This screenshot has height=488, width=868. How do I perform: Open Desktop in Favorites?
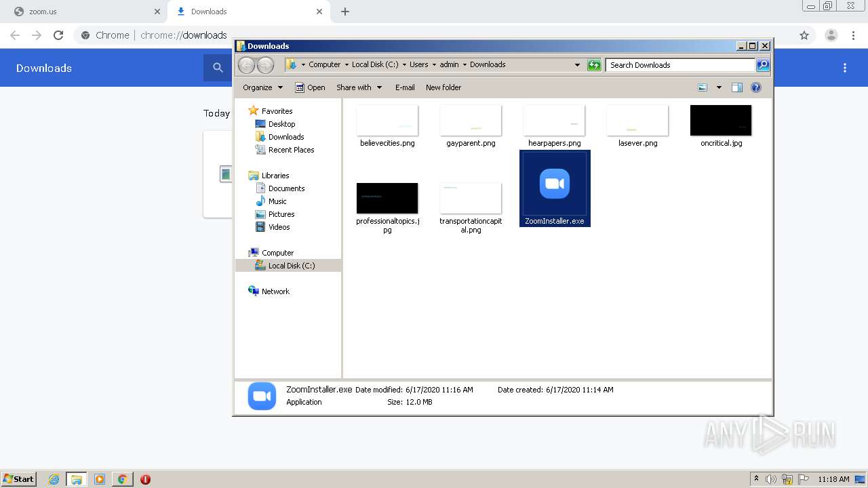pyautogui.click(x=275, y=124)
